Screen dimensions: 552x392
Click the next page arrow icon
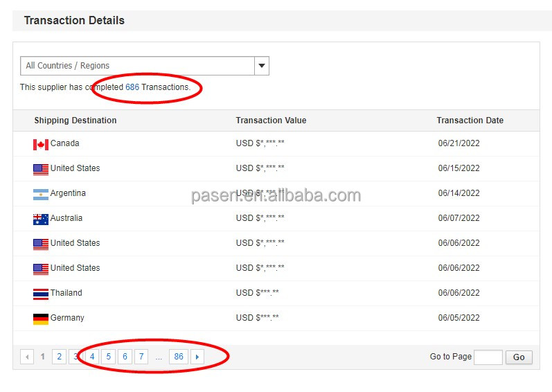pyautogui.click(x=197, y=357)
